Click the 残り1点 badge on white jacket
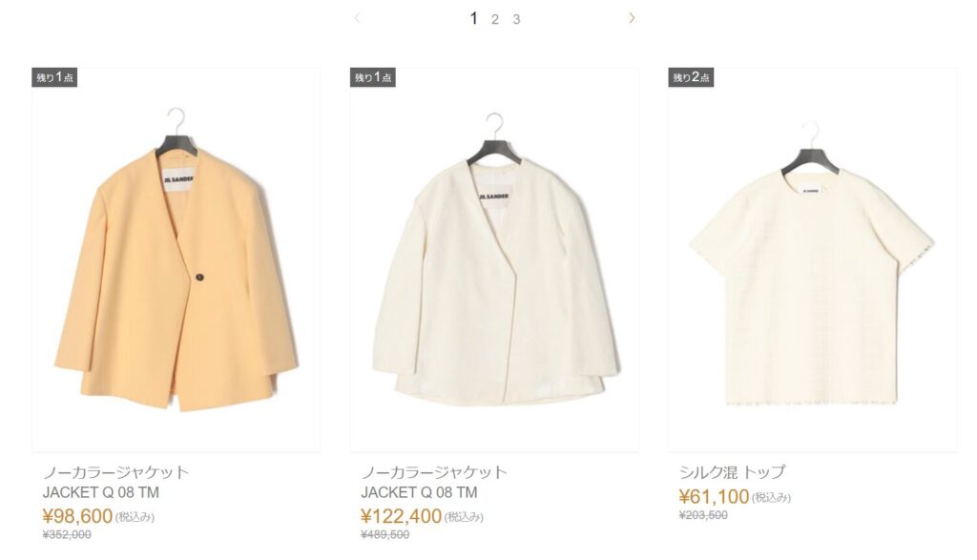The height and width of the screenshot is (560, 977). 373,77
